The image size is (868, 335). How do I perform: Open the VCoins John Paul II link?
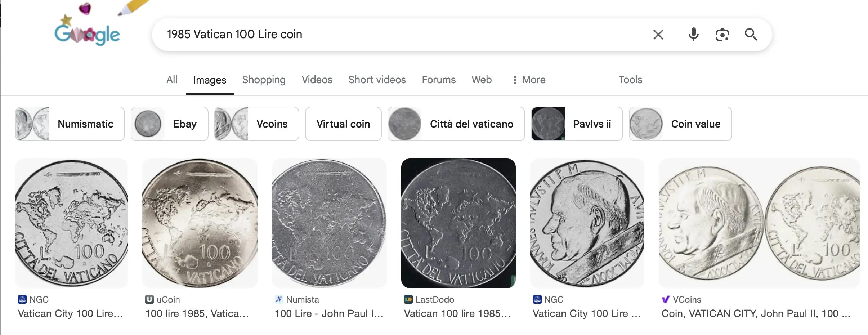(x=756, y=313)
